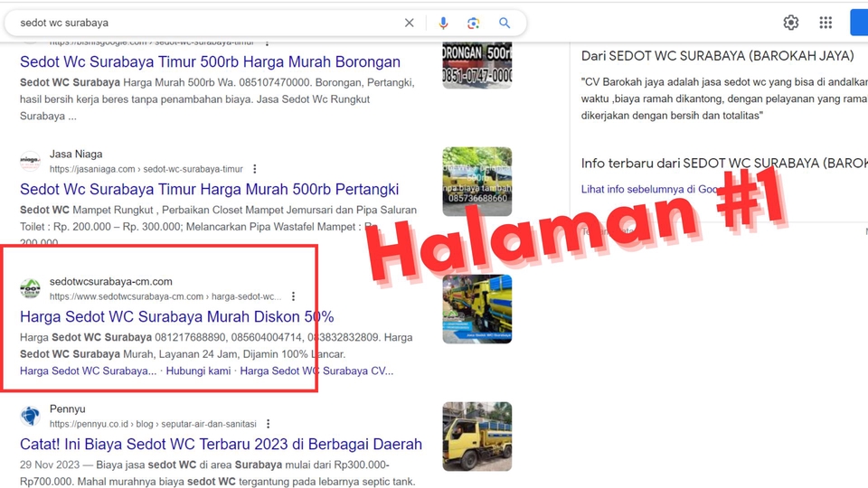This screenshot has height=488, width=868.
Task: Click 'Lihat info sebelumnya di Google' link
Action: click(x=649, y=189)
